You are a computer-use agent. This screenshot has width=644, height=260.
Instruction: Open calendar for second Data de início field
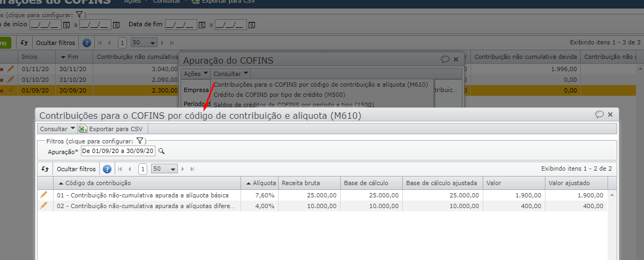pos(116,25)
